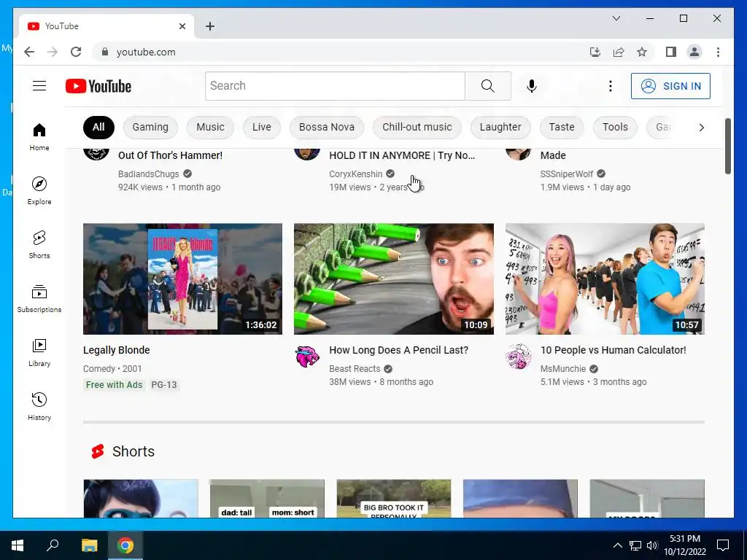Open Subscriptions in the sidebar
Image resolution: width=747 pixels, height=560 pixels.
pos(39,298)
